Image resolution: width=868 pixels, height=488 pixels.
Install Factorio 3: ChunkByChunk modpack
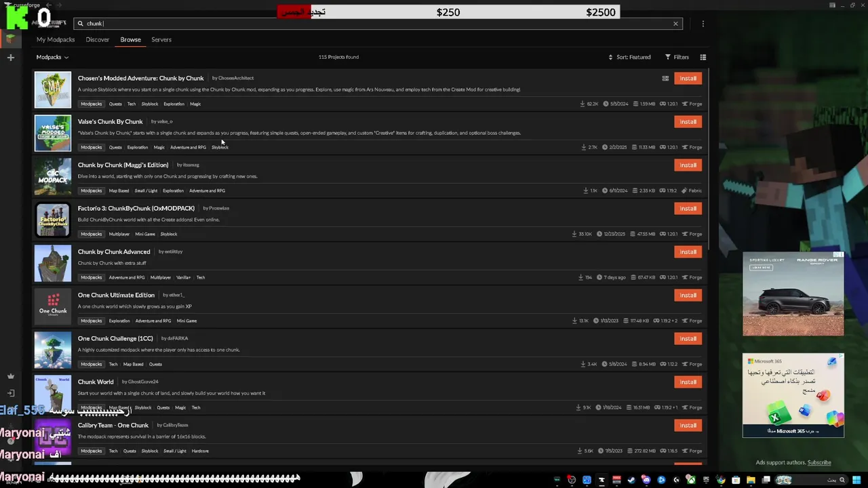click(x=688, y=209)
